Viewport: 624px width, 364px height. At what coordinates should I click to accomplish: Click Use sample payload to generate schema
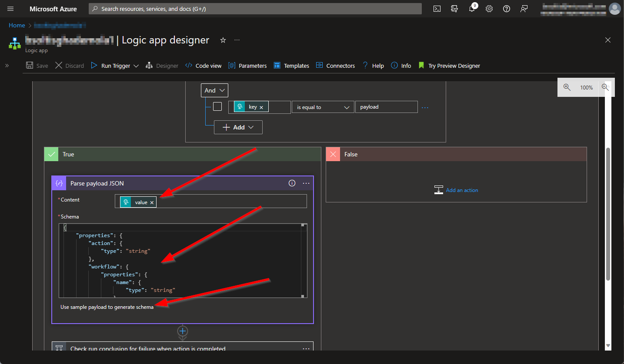point(107,307)
